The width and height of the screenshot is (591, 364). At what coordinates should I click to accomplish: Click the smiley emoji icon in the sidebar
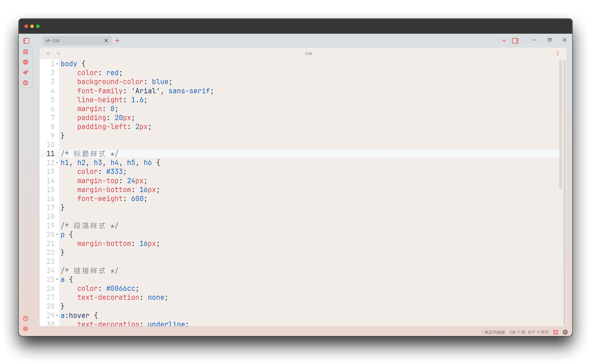(26, 83)
